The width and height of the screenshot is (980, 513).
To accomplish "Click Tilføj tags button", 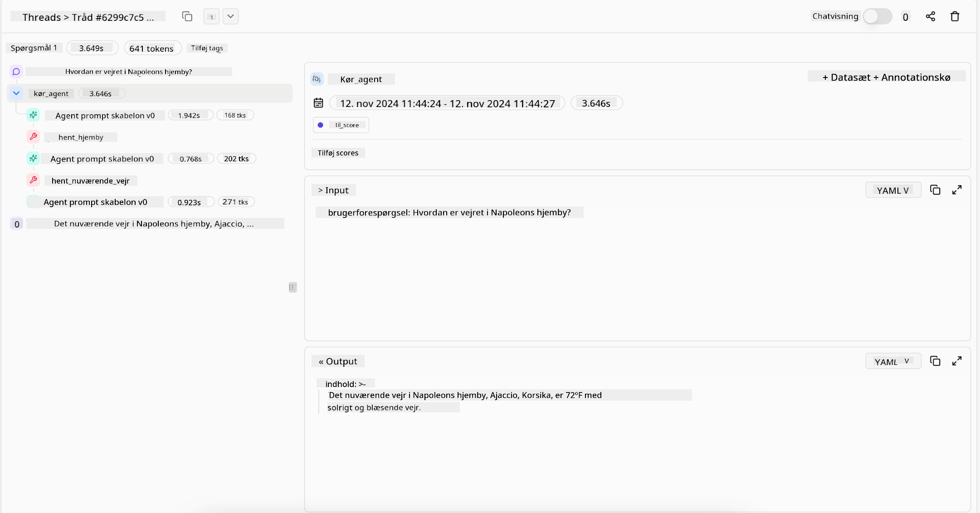I will [207, 48].
